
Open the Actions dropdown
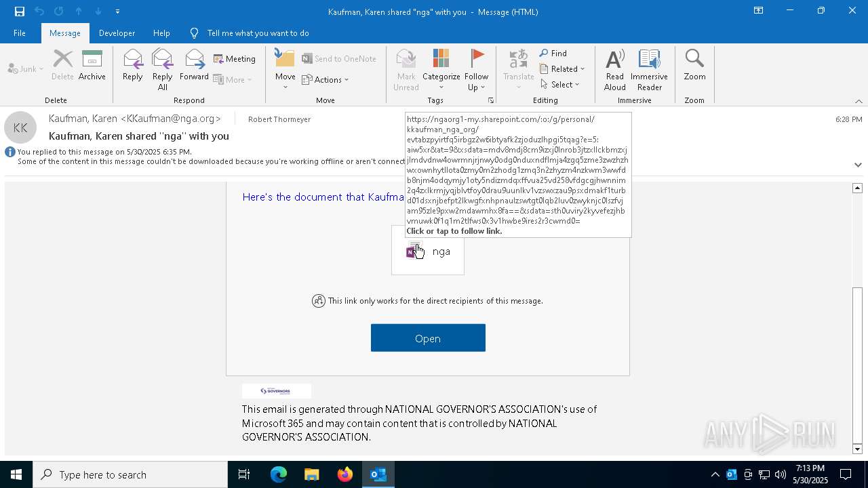pyautogui.click(x=325, y=79)
